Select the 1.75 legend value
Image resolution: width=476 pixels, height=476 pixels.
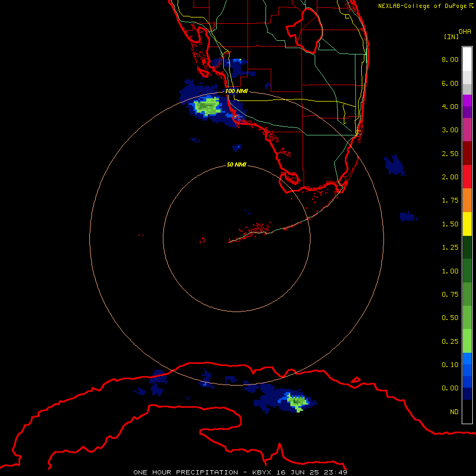coord(450,200)
